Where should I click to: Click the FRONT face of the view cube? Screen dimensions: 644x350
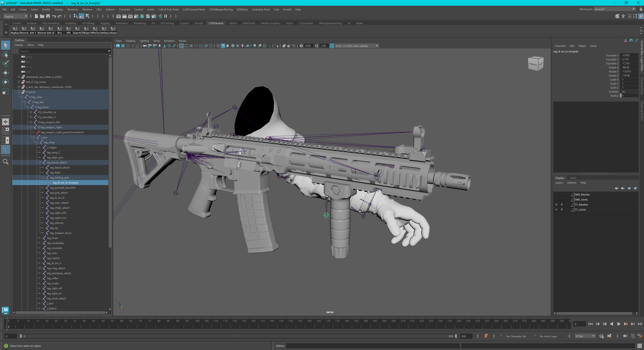(x=533, y=64)
